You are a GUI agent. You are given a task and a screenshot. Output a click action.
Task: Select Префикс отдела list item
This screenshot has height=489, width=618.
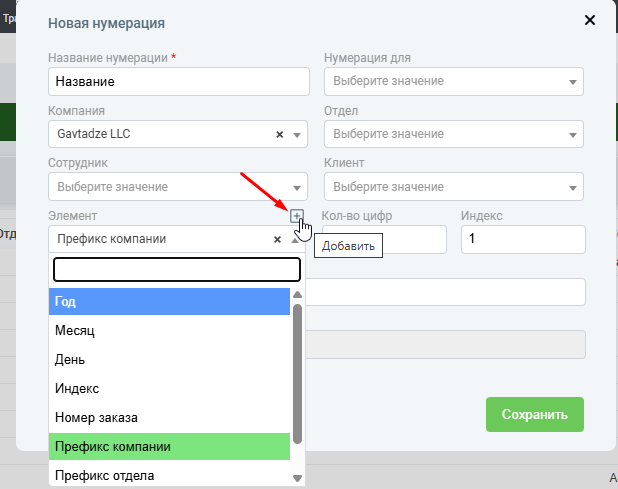169,475
